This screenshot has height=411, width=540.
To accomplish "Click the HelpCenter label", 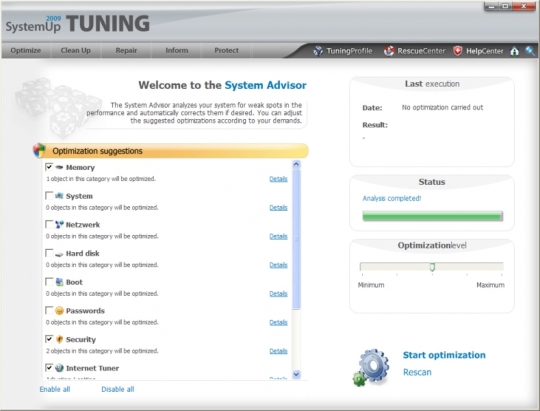I will [485, 51].
